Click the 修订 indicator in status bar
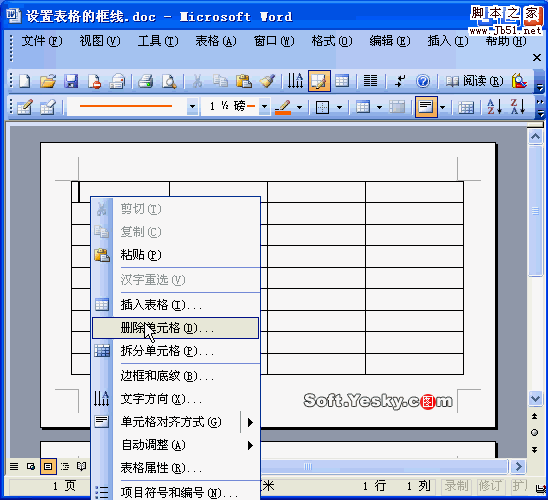Viewport: 548px width, 500px height. pos(490,486)
